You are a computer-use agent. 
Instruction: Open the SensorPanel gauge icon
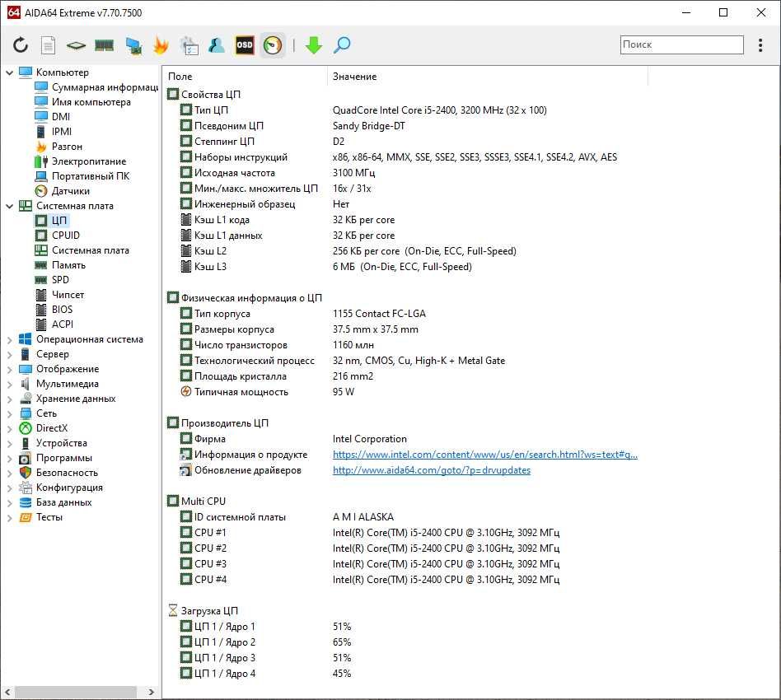coord(273,45)
